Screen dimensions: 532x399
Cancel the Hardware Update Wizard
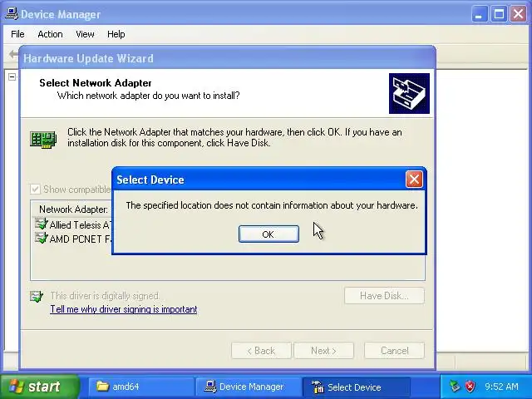click(394, 351)
